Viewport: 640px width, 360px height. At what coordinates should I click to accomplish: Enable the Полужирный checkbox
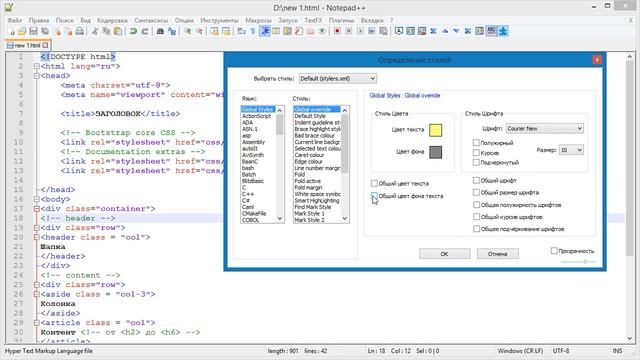coord(476,142)
